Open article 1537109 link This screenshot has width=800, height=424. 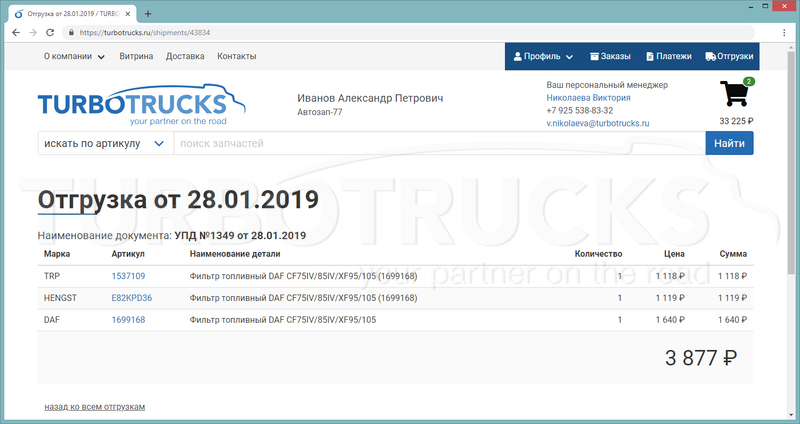(128, 276)
